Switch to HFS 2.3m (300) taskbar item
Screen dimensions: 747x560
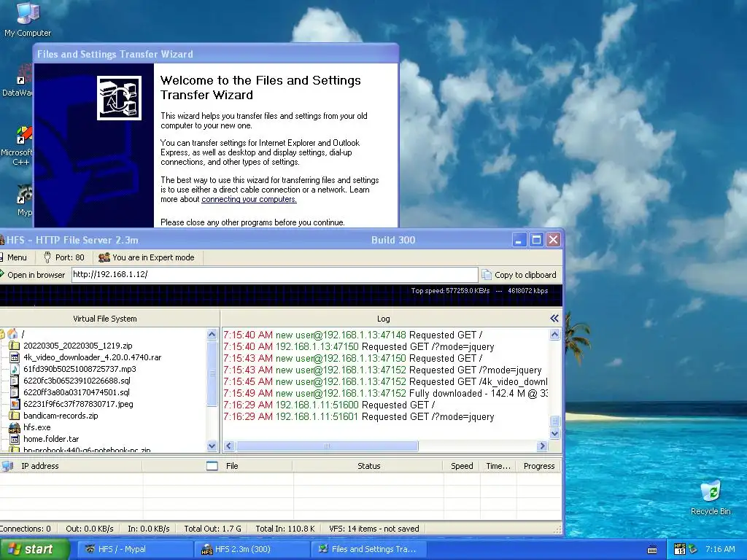(x=252, y=549)
